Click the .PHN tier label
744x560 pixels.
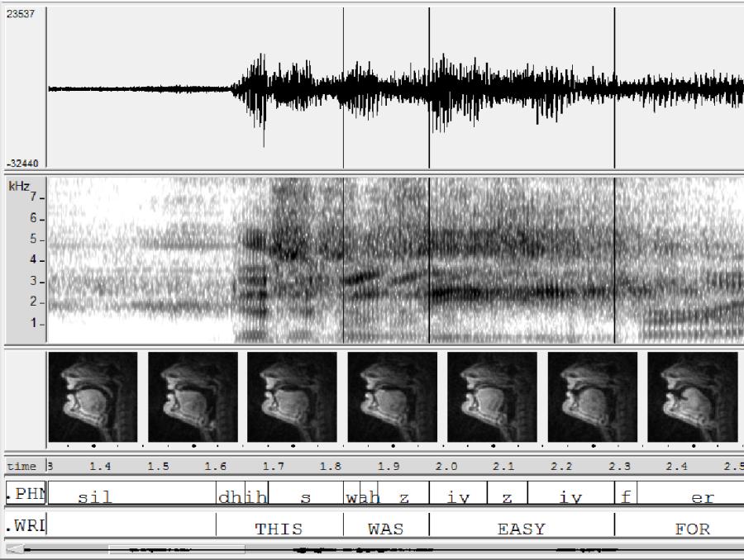(25, 495)
